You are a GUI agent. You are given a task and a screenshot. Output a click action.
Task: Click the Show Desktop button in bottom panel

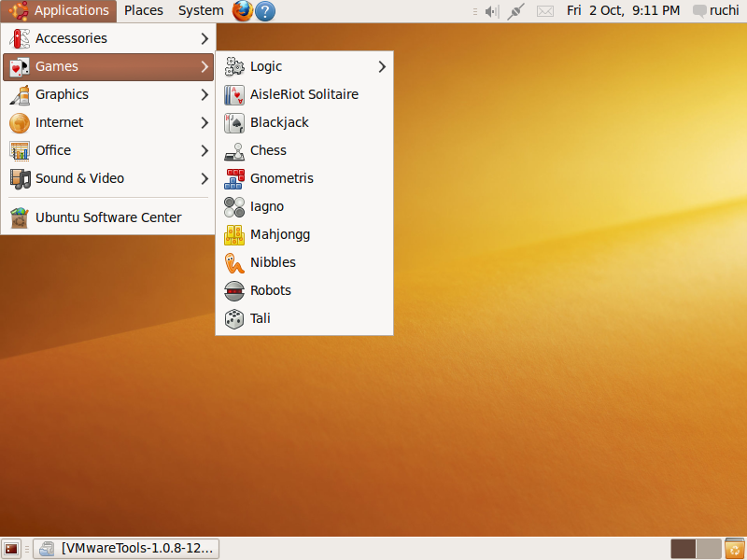pos(11,549)
